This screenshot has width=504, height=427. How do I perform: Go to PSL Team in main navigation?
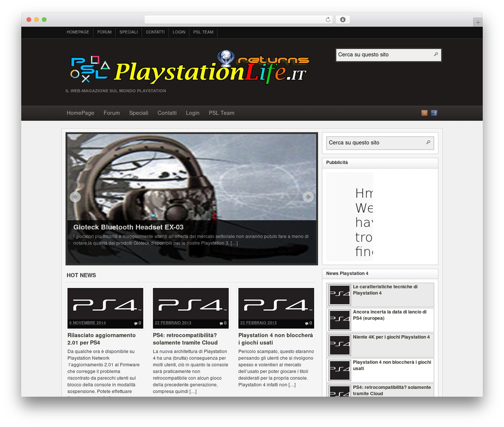coord(222,113)
